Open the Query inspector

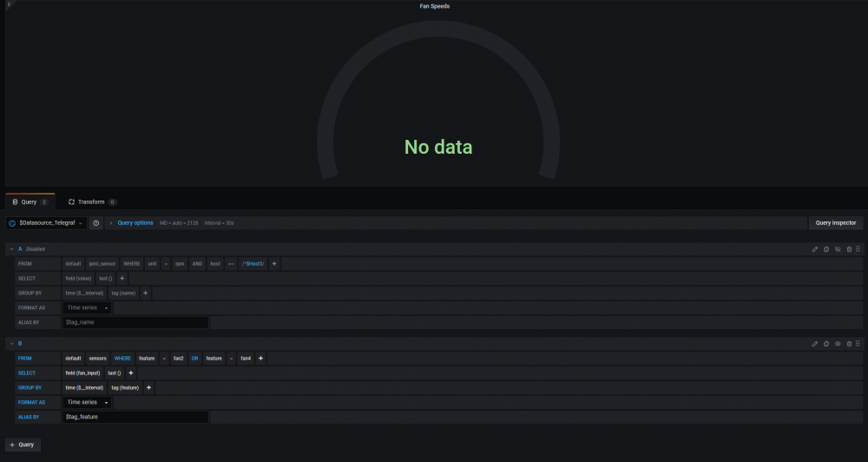835,223
